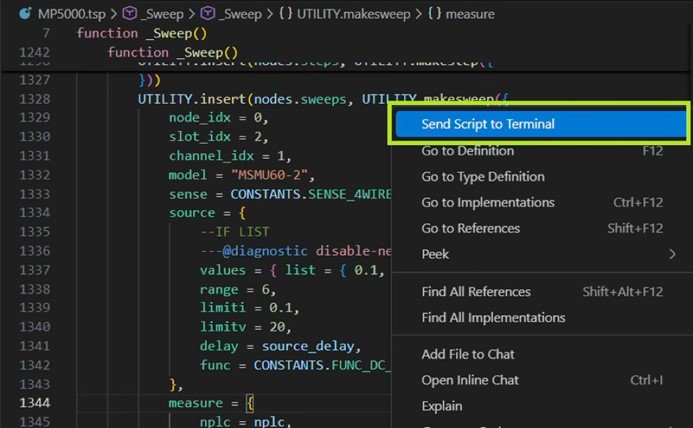Select Explain in the context menu
Screen dimensions: 693x428
(x=442, y=406)
